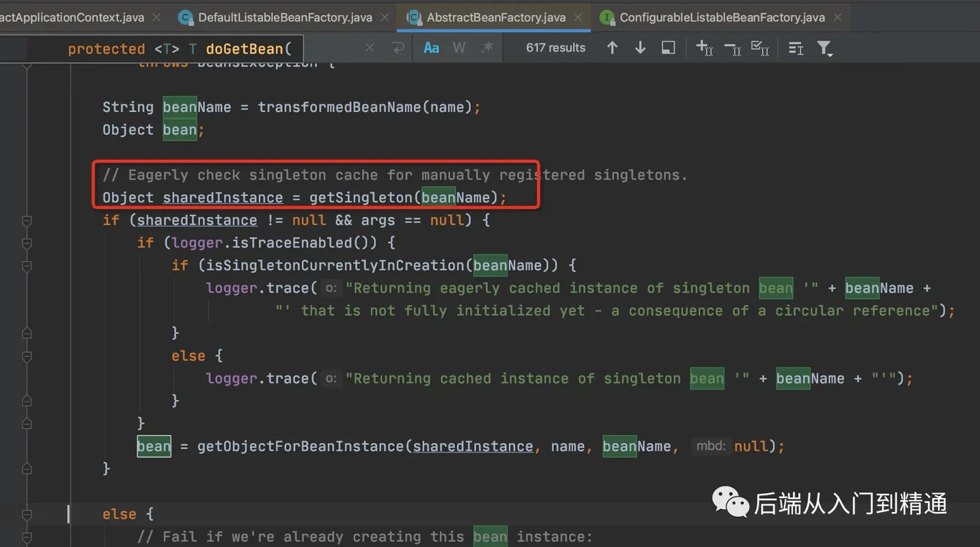Click class icon on AbstractBeanFactory tab

[414, 17]
